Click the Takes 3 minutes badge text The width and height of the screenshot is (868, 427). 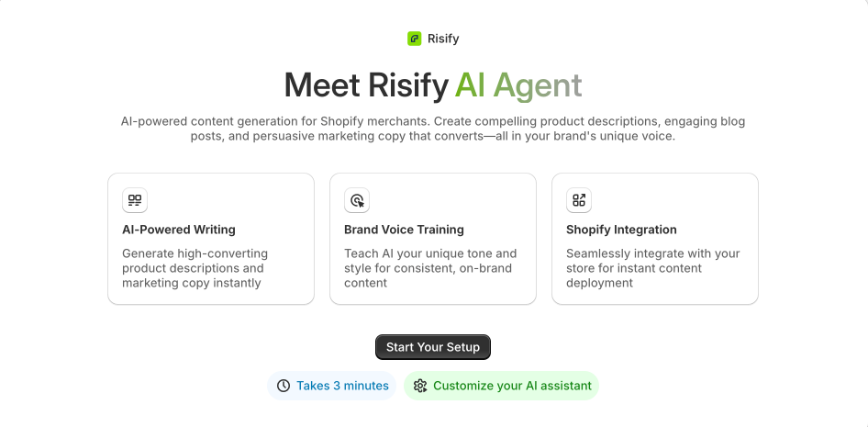pyautogui.click(x=342, y=386)
